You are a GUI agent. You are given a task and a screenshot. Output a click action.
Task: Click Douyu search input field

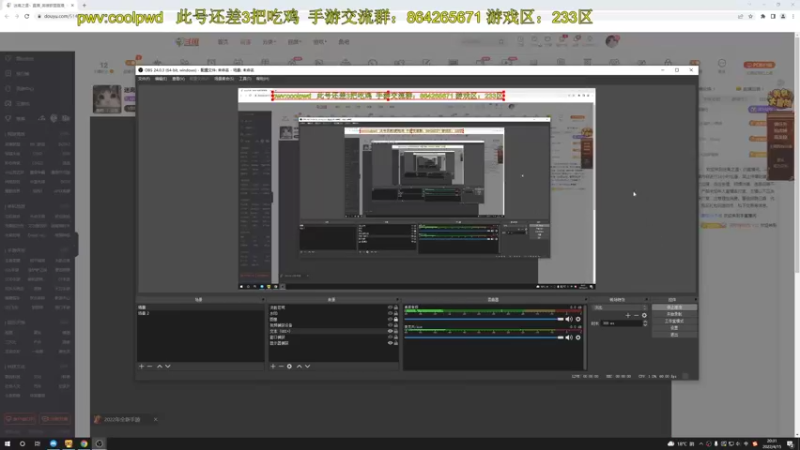coord(479,42)
